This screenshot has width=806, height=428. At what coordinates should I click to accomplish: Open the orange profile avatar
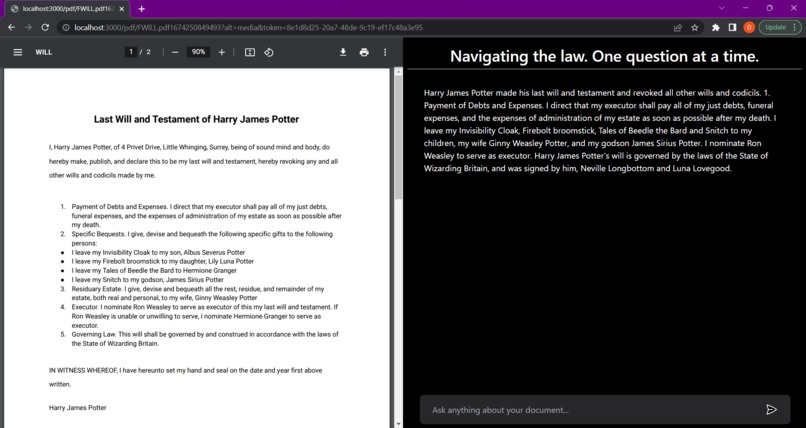749,28
